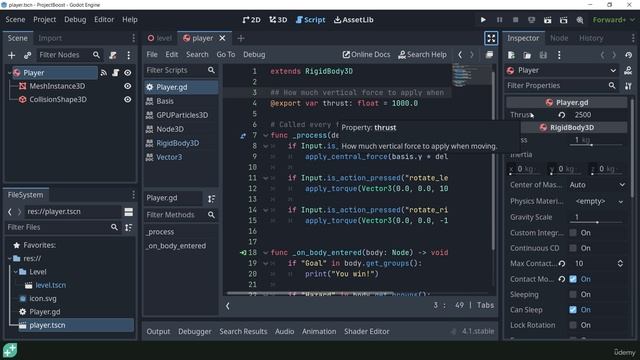Load existing resource in Inspector
The height and width of the screenshot is (360, 640).
[527, 55]
